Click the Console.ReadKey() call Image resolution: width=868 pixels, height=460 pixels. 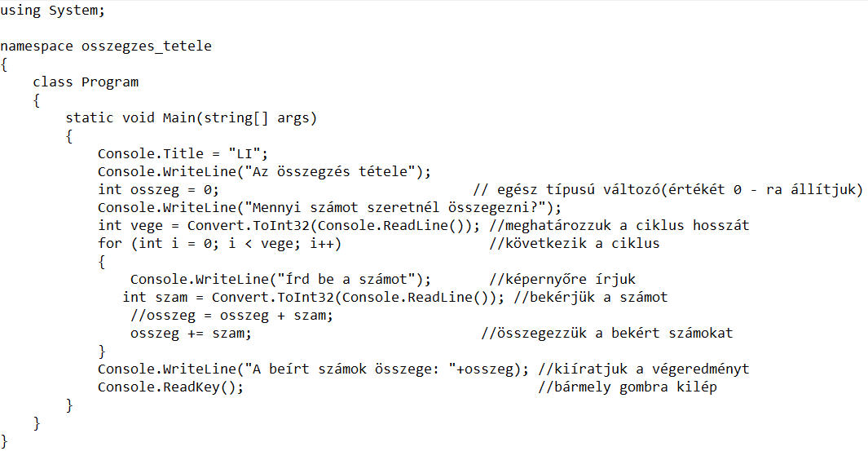click(170, 387)
